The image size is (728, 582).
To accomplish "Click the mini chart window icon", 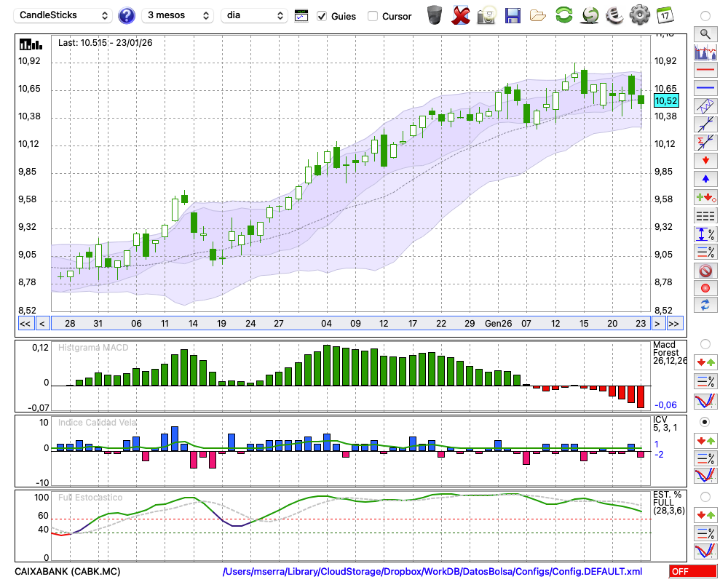I will (301, 16).
